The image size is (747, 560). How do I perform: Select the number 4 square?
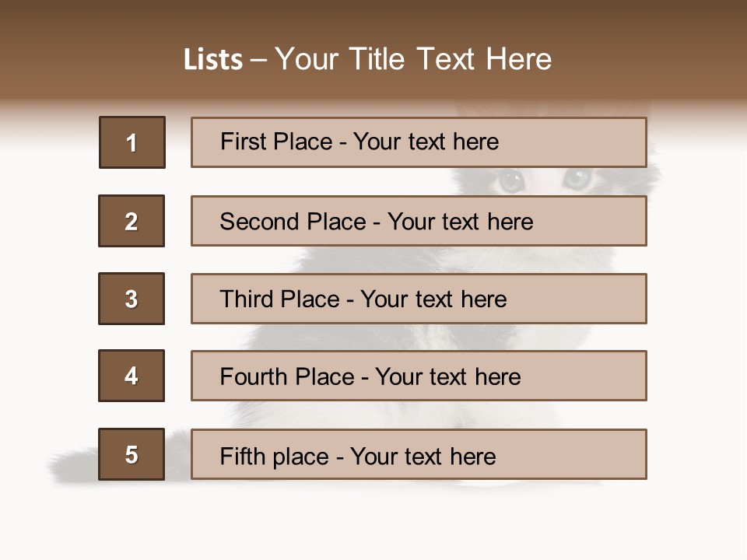click(x=132, y=376)
